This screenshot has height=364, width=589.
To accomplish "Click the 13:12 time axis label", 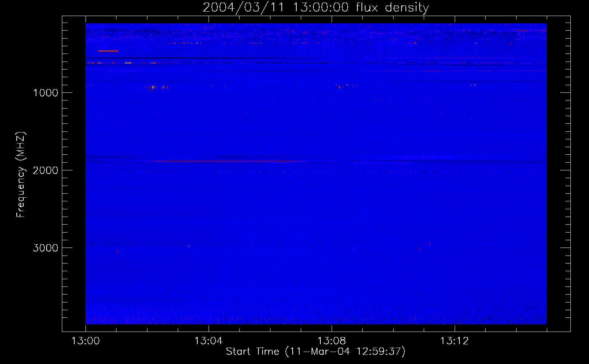I will (x=454, y=341).
